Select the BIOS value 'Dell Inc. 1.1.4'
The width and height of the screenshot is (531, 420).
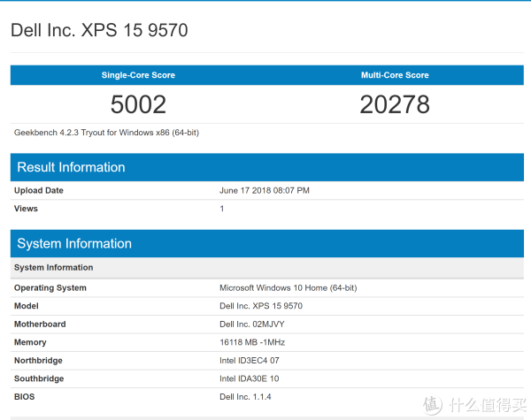click(x=245, y=397)
